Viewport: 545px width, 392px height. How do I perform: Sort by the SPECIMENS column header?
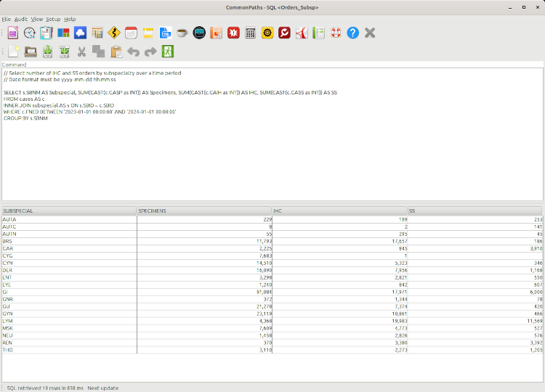(203, 211)
